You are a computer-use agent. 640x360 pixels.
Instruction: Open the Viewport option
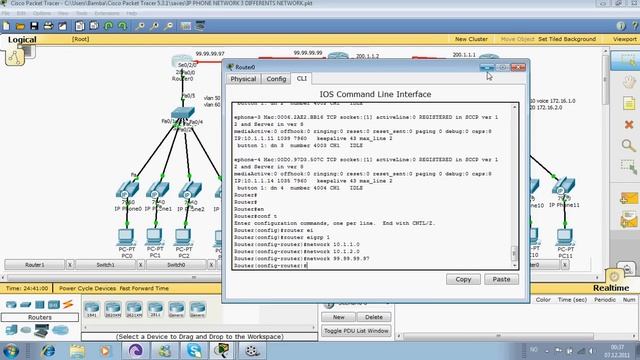click(x=624, y=39)
